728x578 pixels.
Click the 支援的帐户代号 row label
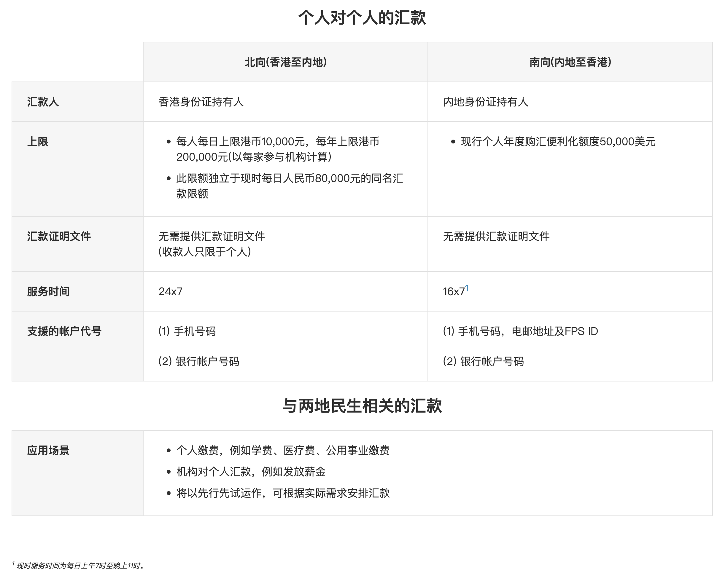click(x=64, y=331)
